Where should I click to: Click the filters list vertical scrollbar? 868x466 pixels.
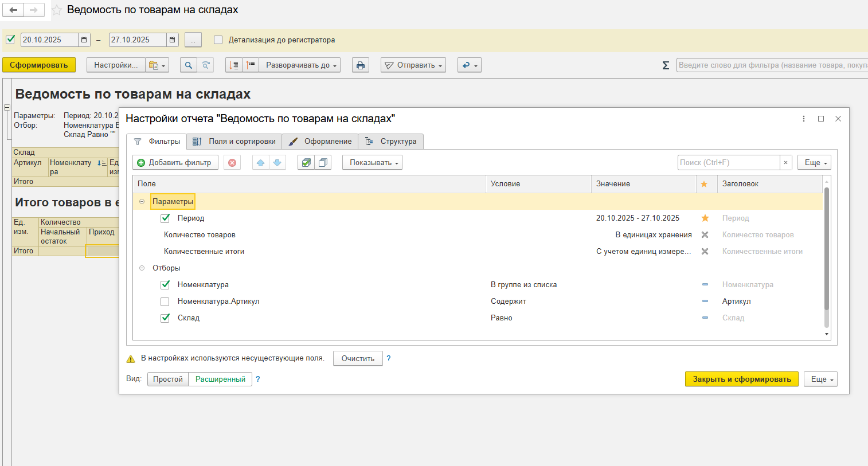tap(826, 252)
